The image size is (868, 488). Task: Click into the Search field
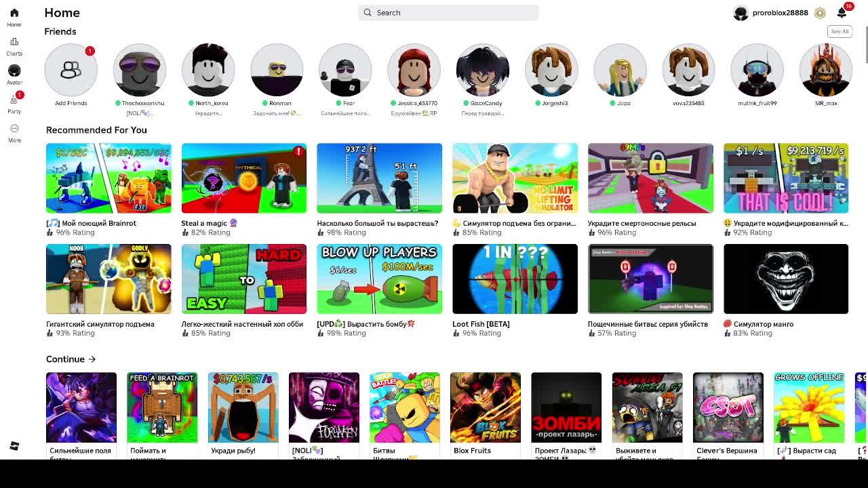448,12
